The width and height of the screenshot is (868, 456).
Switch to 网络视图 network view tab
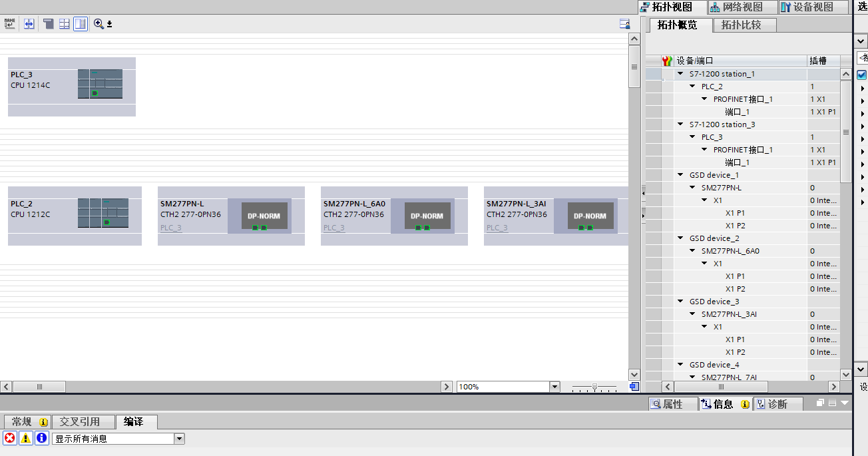(x=741, y=7)
